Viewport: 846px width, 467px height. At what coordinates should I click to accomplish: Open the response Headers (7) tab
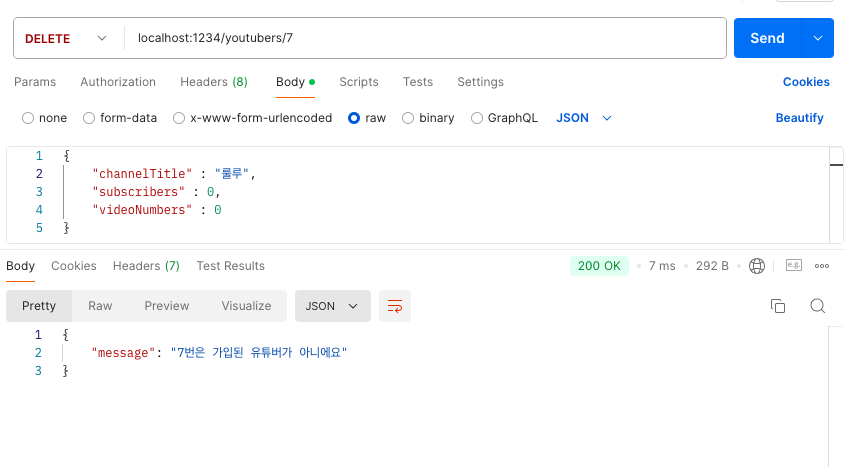click(x=146, y=266)
